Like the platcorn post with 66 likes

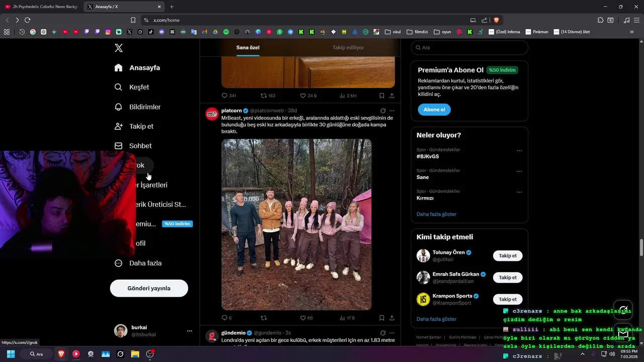point(306,318)
